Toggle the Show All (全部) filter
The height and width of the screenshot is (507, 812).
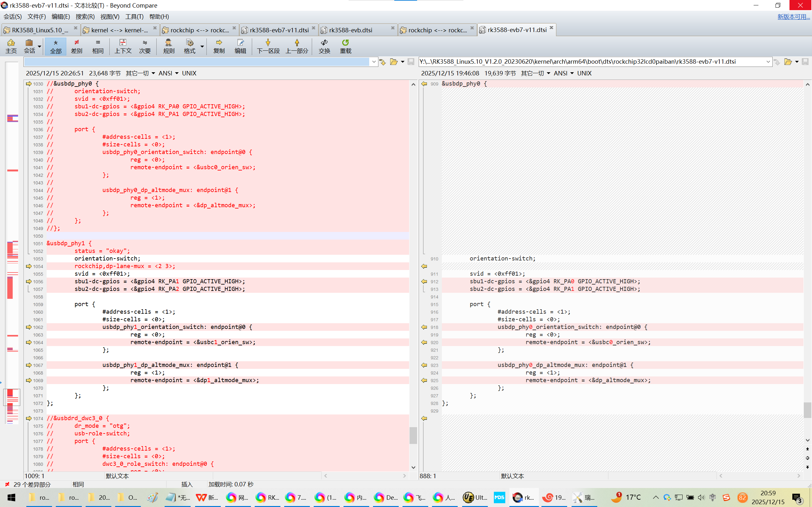coord(56,46)
